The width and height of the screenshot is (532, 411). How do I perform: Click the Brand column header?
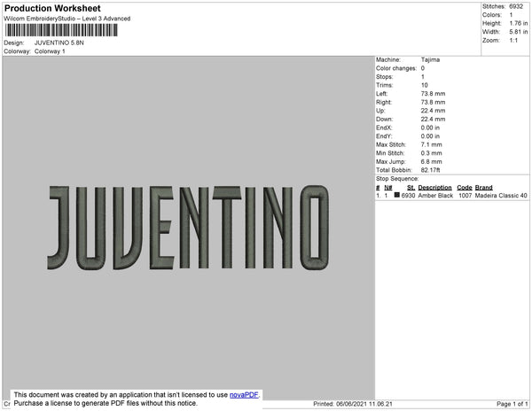pyautogui.click(x=484, y=188)
